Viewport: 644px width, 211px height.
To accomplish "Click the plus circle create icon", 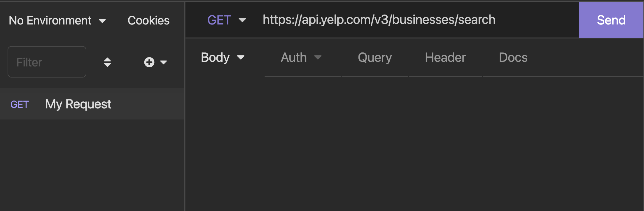I will point(149,62).
